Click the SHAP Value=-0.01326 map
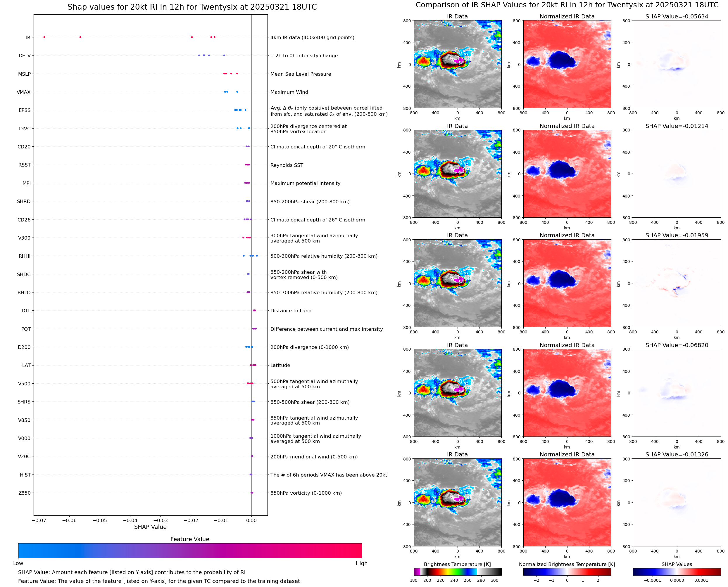This screenshot has width=728, height=587. 677,503
